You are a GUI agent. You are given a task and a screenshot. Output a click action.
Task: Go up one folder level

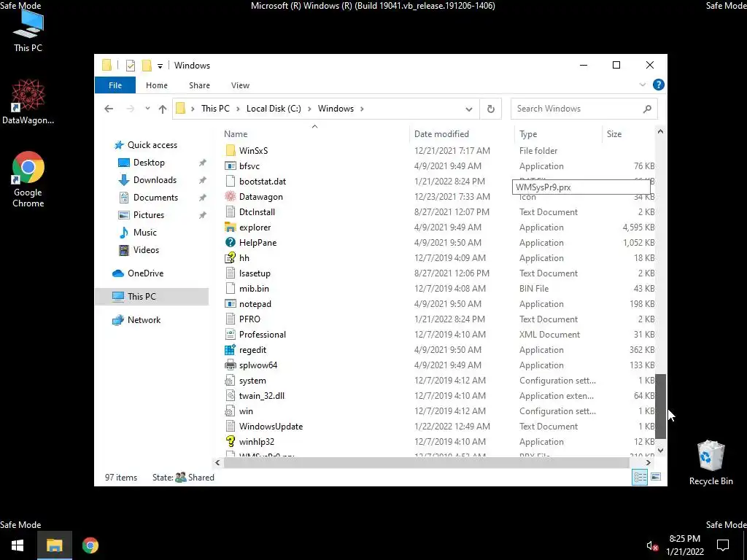click(x=163, y=109)
